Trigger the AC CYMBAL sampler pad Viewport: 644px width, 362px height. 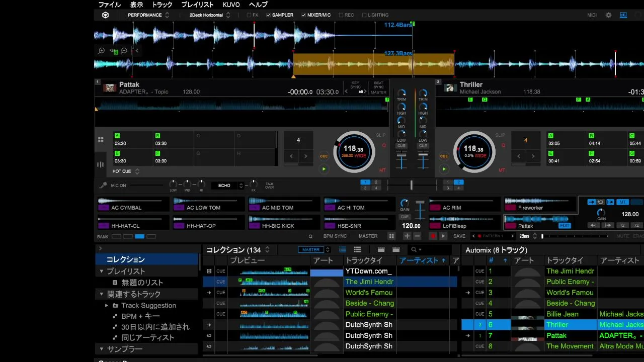click(x=133, y=205)
